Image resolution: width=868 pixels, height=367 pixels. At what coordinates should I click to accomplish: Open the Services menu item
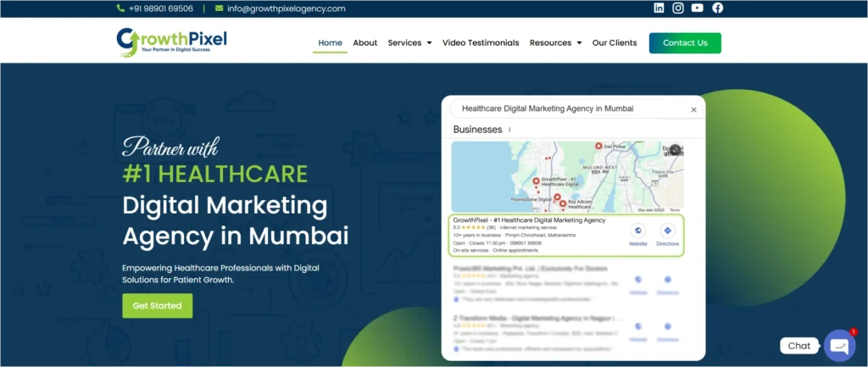click(404, 42)
